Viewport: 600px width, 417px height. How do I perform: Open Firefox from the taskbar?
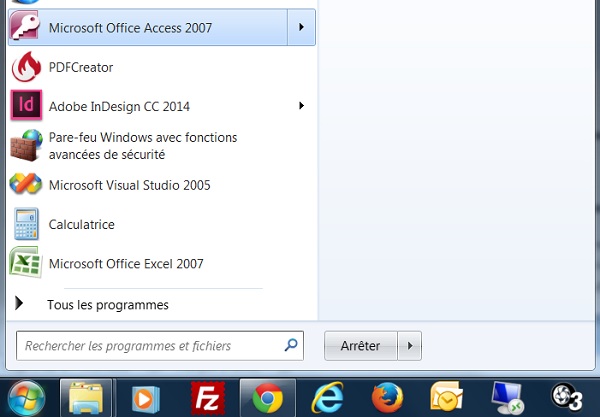[387, 398]
